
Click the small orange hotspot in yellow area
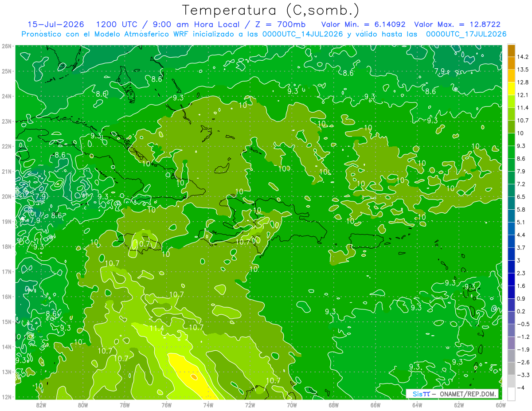(x=194, y=376)
